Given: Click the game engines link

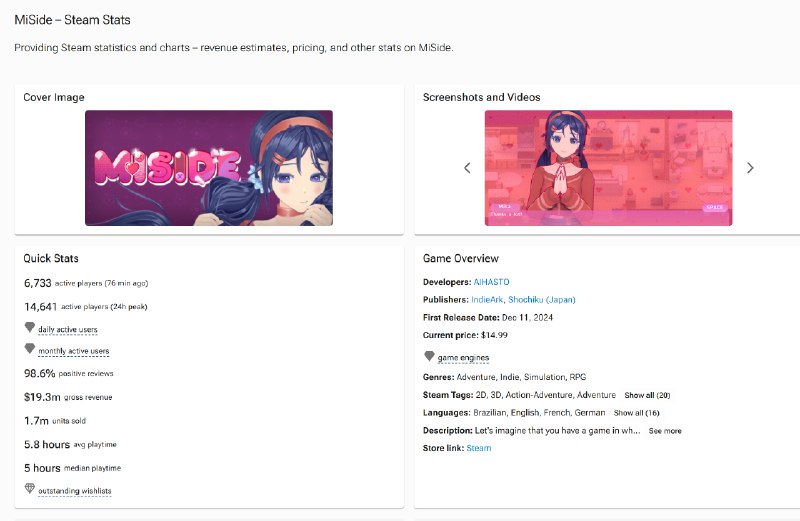Looking at the screenshot, I should point(463,358).
